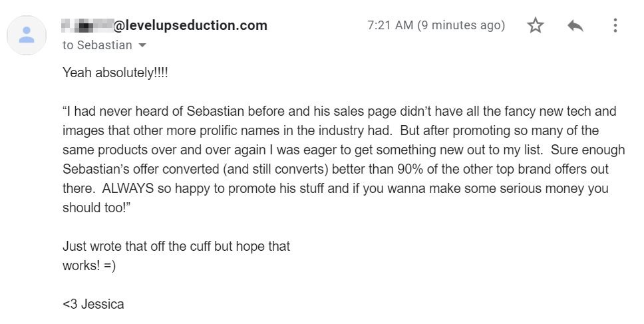This screenshot has width=644, height=324.
Task: Click the "(9 minutes ago)" relative time text
Action: 461,25
